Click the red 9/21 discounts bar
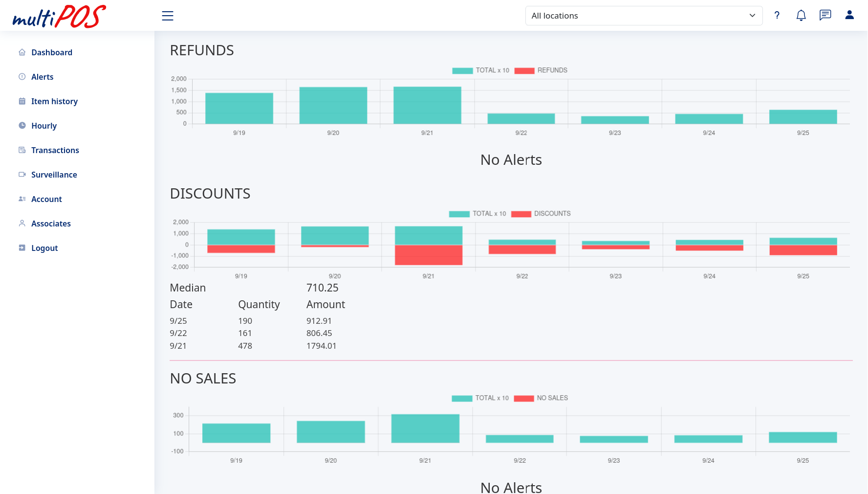This screenshot has width=868, height=494. 428,255
